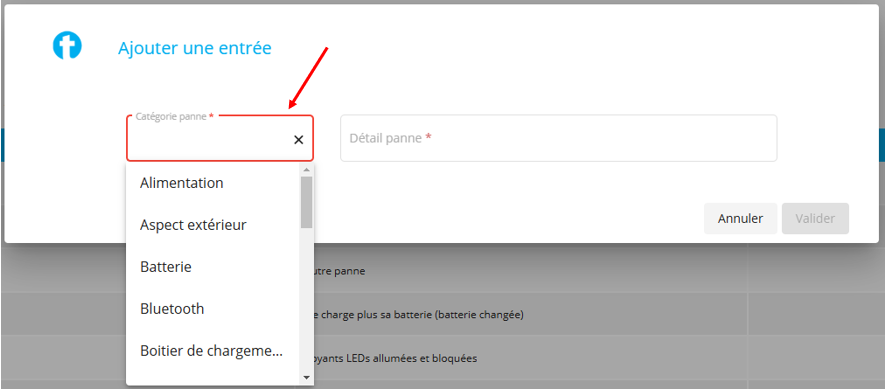
Task: Select the Bluetooth option
Action: (x=213, y=309)
